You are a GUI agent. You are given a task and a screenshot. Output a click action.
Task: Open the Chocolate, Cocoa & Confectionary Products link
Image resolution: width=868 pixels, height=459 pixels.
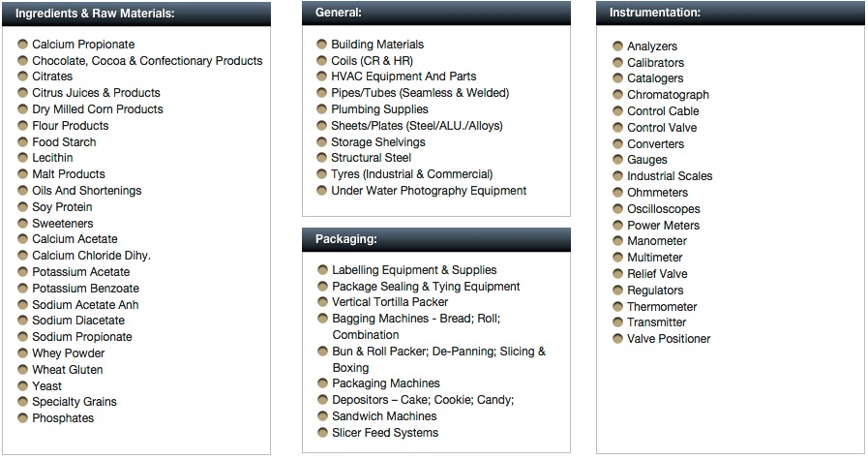tap(147, 60)
